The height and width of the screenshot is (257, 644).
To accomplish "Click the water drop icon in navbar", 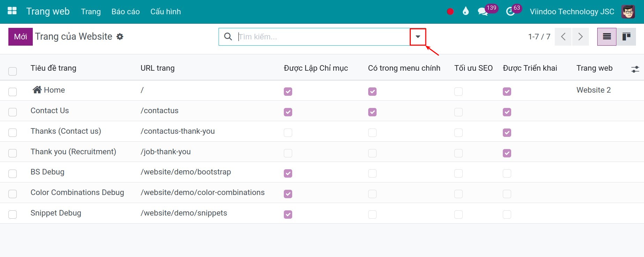I will pos(465,11).
